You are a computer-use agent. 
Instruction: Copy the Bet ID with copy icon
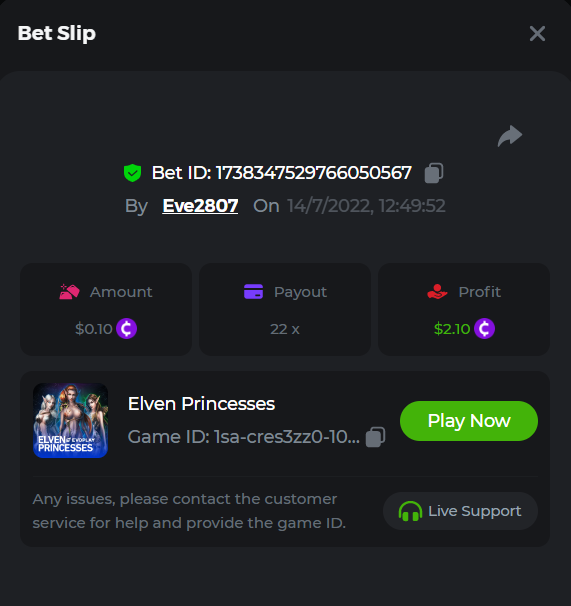point(434,173)
